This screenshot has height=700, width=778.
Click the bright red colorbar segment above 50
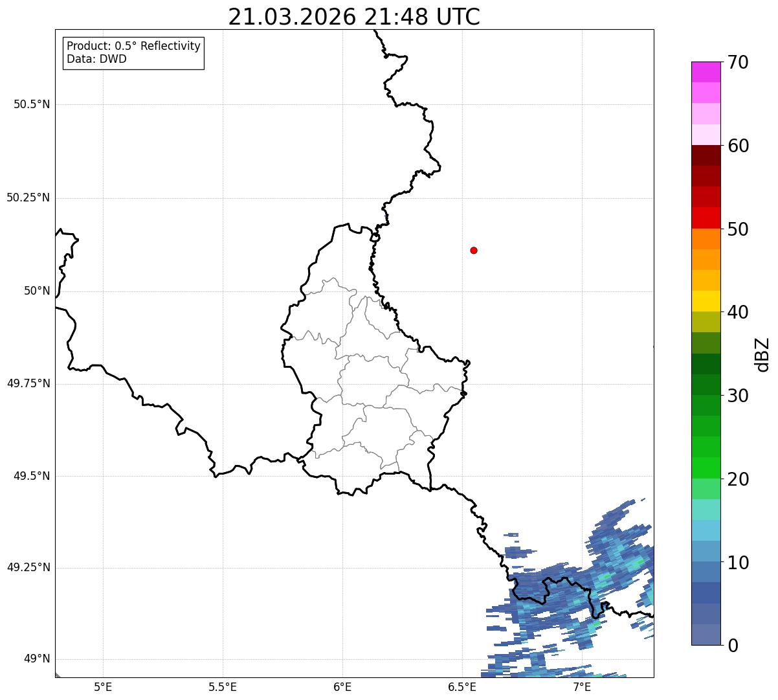click(x=706, y=218)
